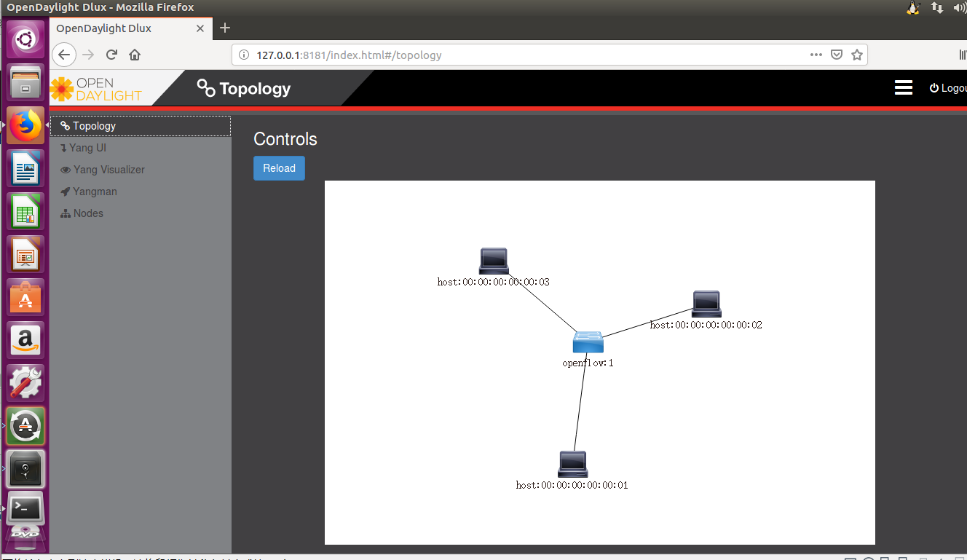Open the hamburger menu in header
This screenshot has height=560, width=967.
pos(903,88)
